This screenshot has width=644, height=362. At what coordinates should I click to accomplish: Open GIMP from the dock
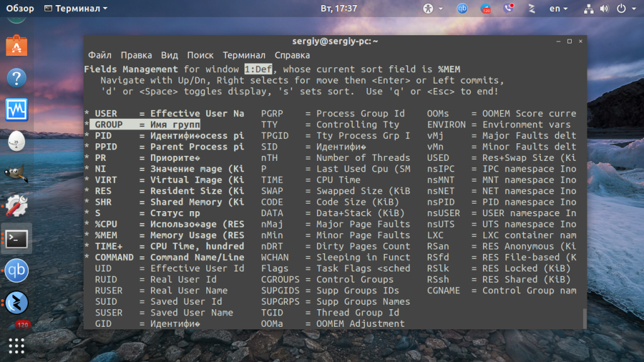pyautogui.click(x=16, y=173)
